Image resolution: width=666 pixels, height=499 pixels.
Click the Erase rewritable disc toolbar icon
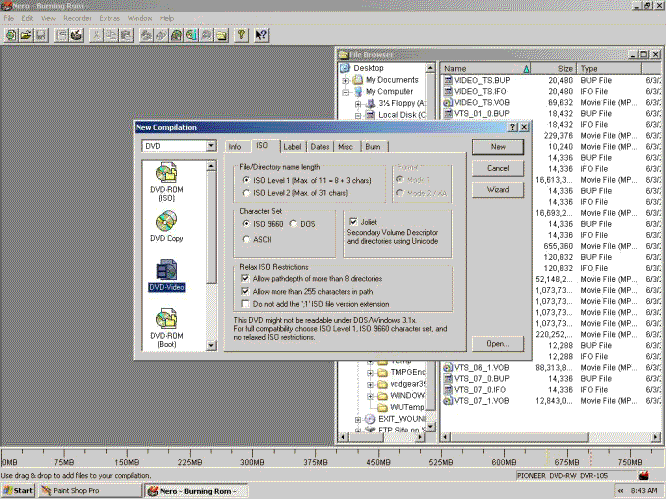(x=206, y=35)
